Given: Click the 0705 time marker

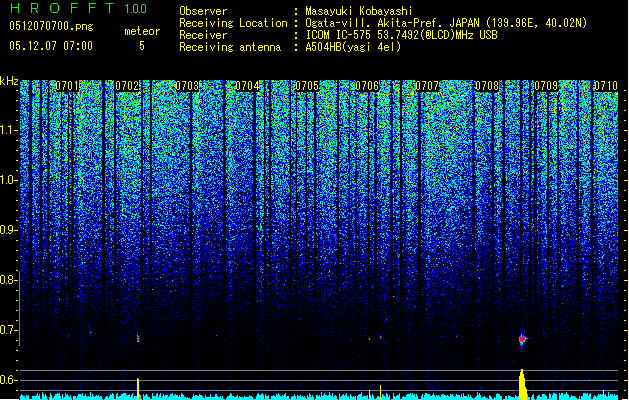Looking at the screenshot, I should [x=307, y=86].
